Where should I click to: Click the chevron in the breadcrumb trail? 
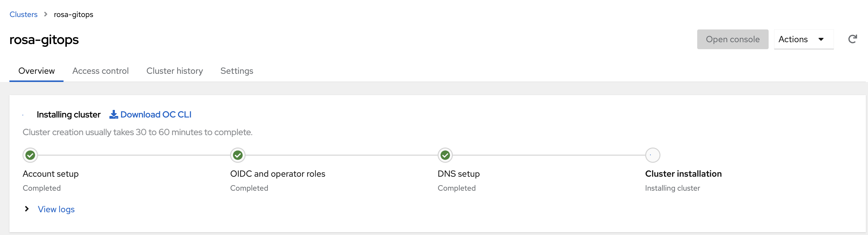(x=45, y=14)
